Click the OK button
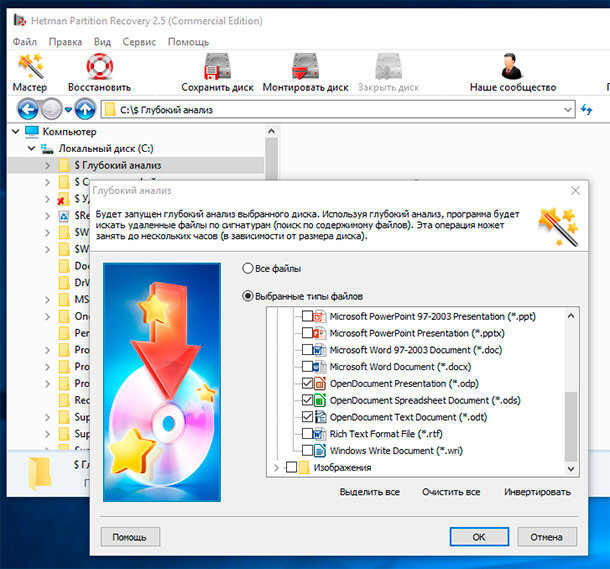 tap(479, 537)
